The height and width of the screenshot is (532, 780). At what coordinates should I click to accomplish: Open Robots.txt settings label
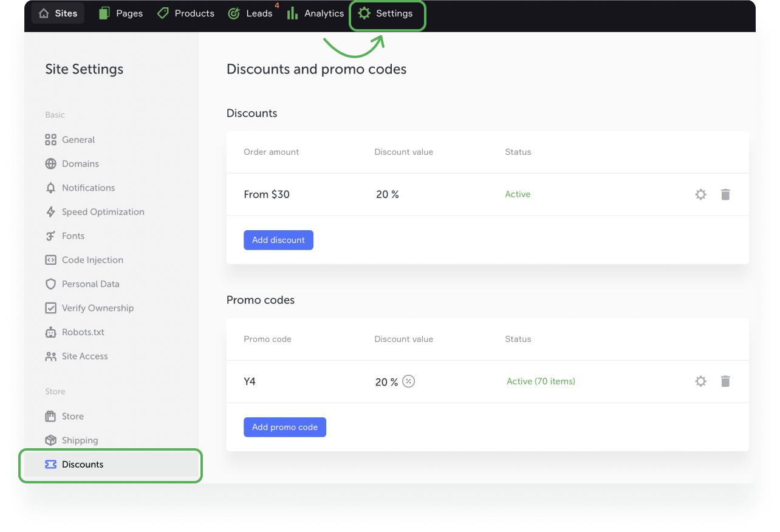[x=83, y=332]
